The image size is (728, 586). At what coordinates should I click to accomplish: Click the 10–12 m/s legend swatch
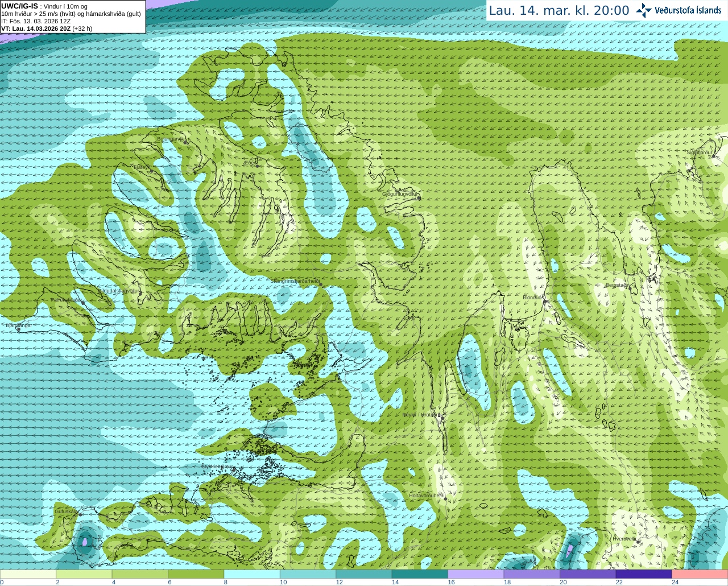tap(308, 574)
